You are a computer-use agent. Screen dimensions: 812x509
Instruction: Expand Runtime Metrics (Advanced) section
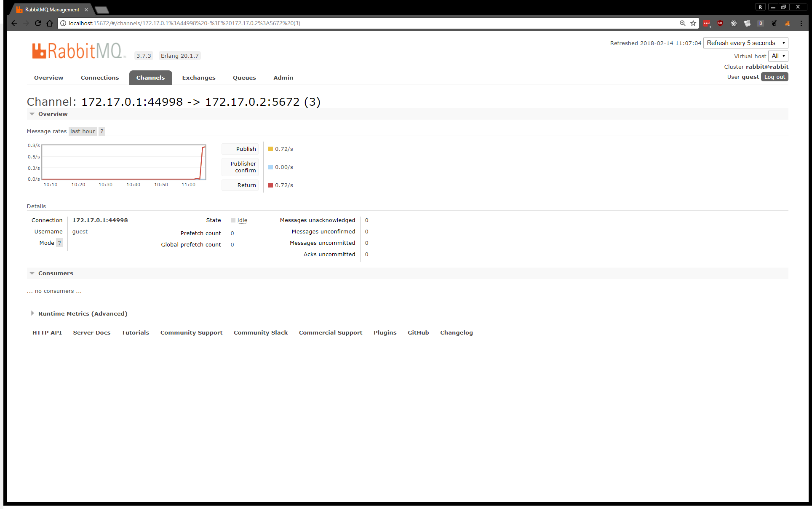83,313
